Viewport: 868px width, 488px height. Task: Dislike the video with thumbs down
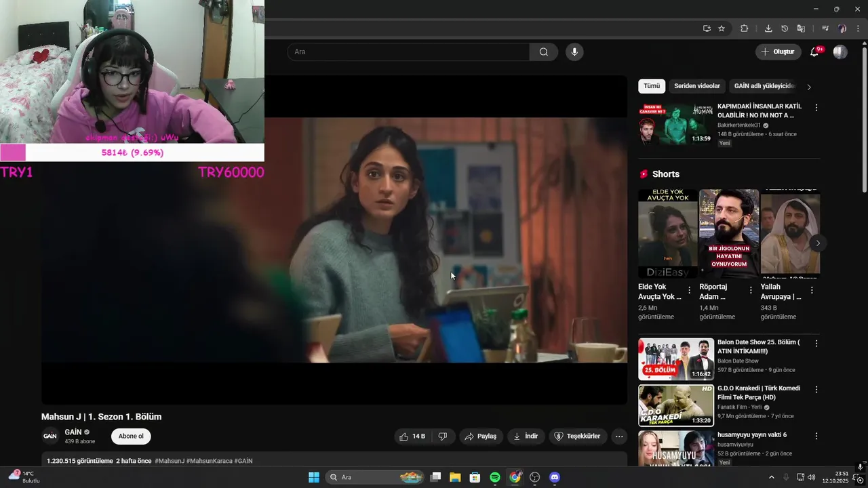coord(443,436)
